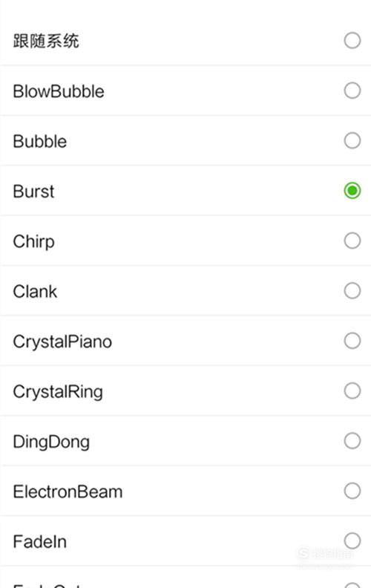The height and width of the screenshot is (588, 371).
Task: Pick DingDong radio button
Action: pyautogui.click(x=352, y=441)
